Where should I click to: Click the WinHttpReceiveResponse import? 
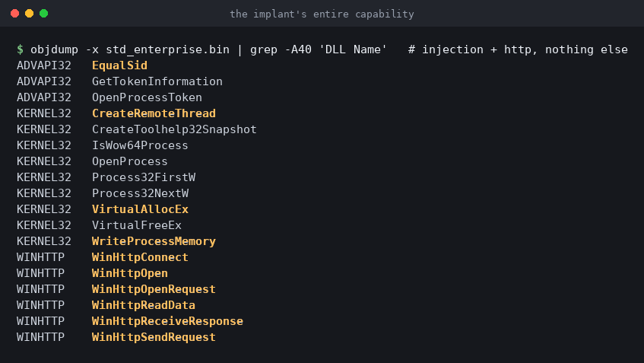[x=167, y=321]
